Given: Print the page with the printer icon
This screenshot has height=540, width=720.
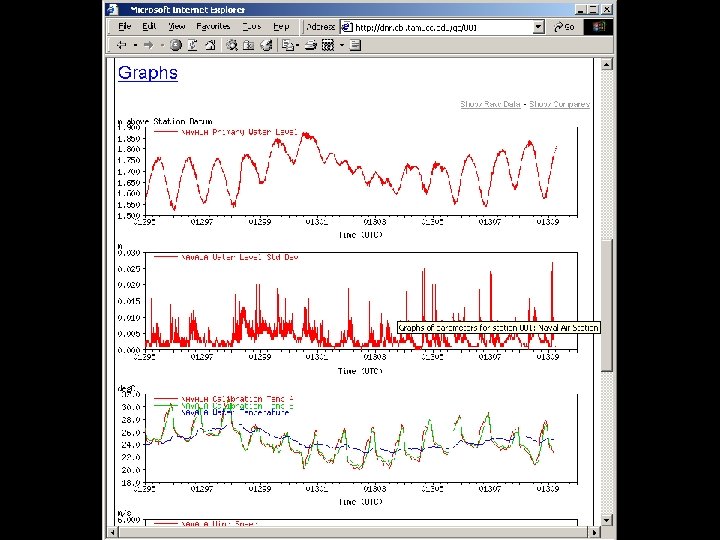Looking at the screenshot, I should tap(310, 45).
